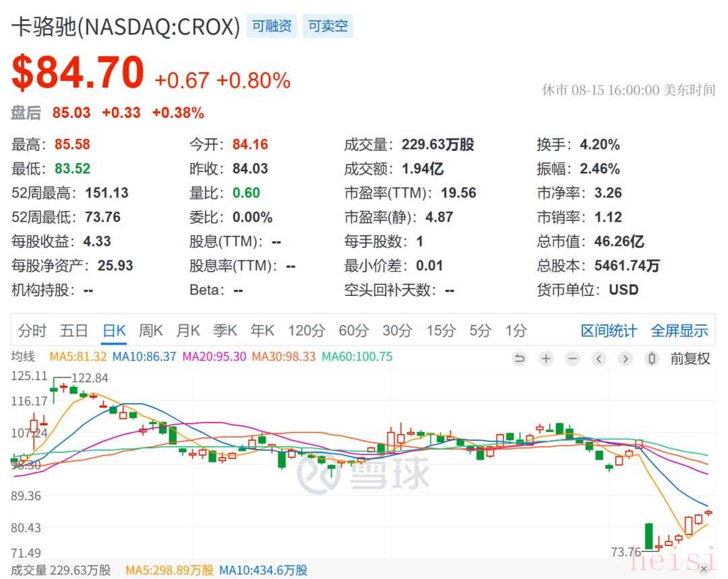Click the chart reset/undo icon
The image size is (728, 579).
tap(519, 359)
